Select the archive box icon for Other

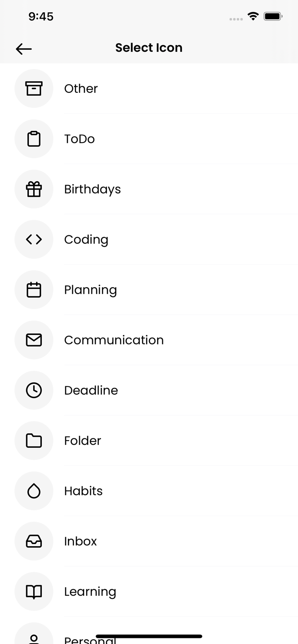pyautogui.click(x=34, y=88)
